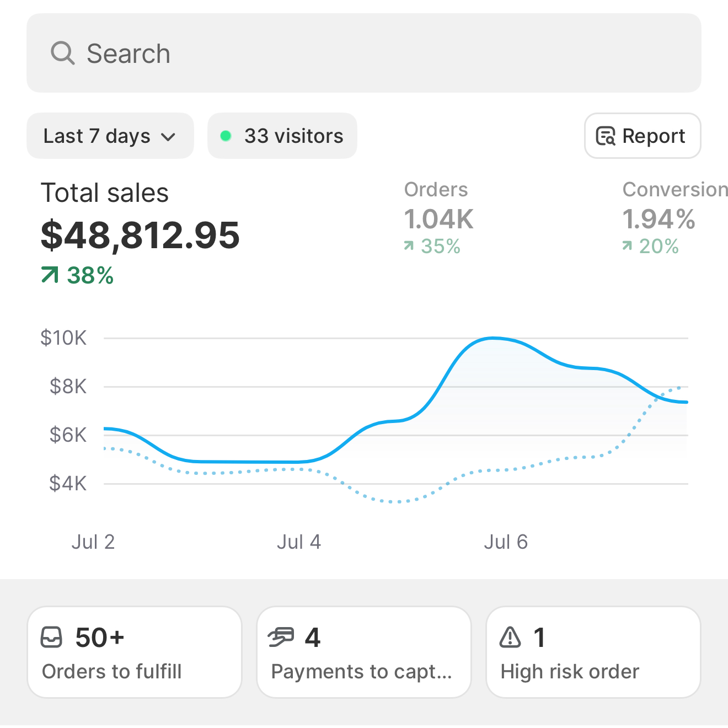Select the Report icon beside Report label
This screenshot has width=728, height=728.
point(606,136)
